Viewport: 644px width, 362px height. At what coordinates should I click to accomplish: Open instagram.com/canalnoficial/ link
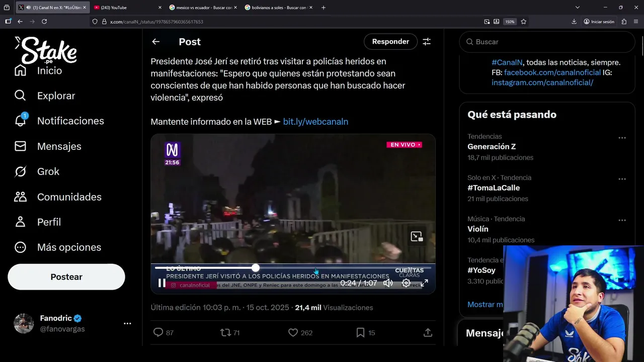click(542, 82)
